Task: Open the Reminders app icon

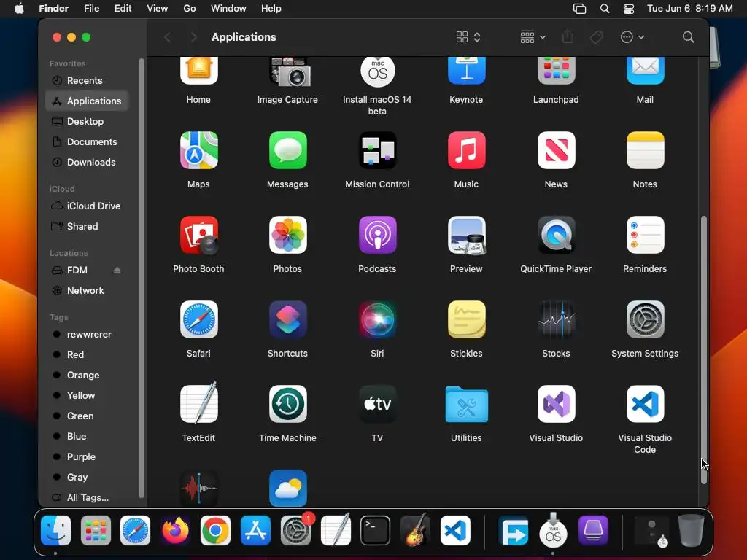Action: tap(645, 236)
